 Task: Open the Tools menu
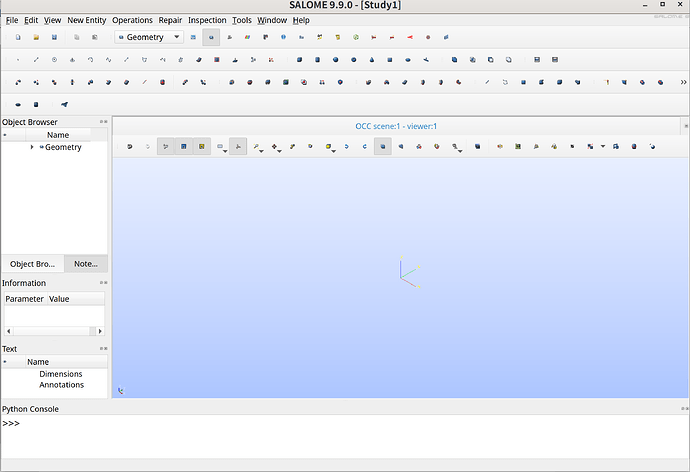point(242,20)
